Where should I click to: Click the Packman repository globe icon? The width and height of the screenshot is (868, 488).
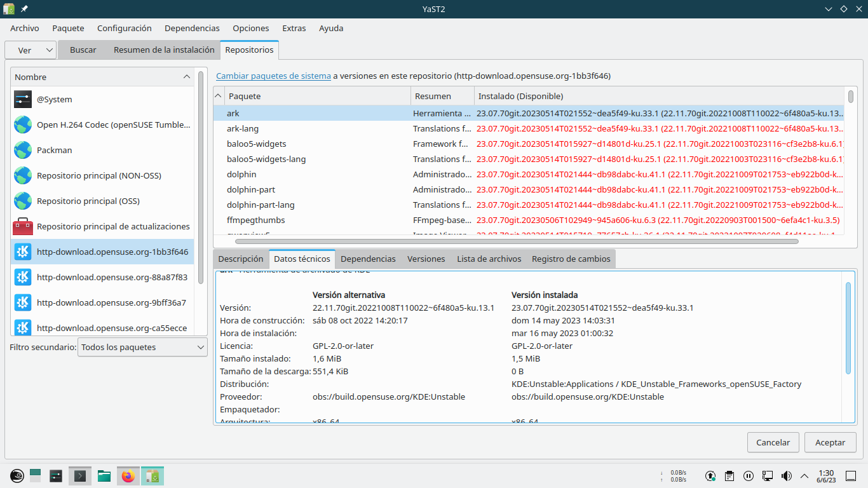pyautogui.click(x=23, y=150)
